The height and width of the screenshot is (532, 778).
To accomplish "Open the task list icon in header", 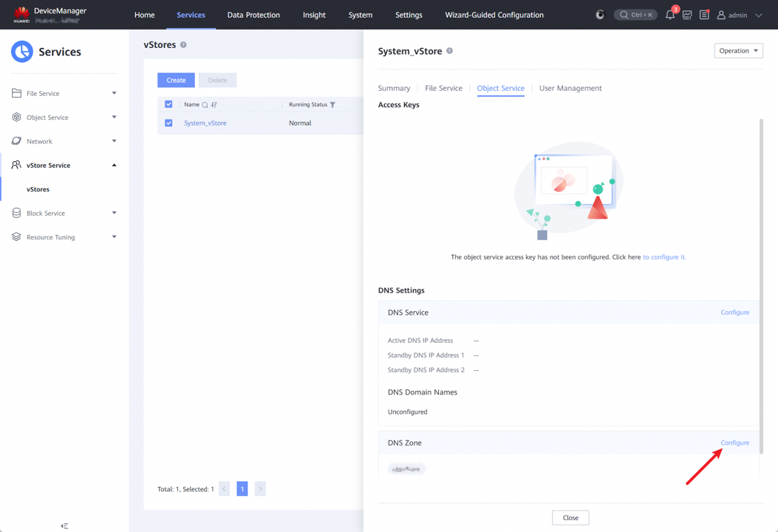I will [x=704, y=15].
